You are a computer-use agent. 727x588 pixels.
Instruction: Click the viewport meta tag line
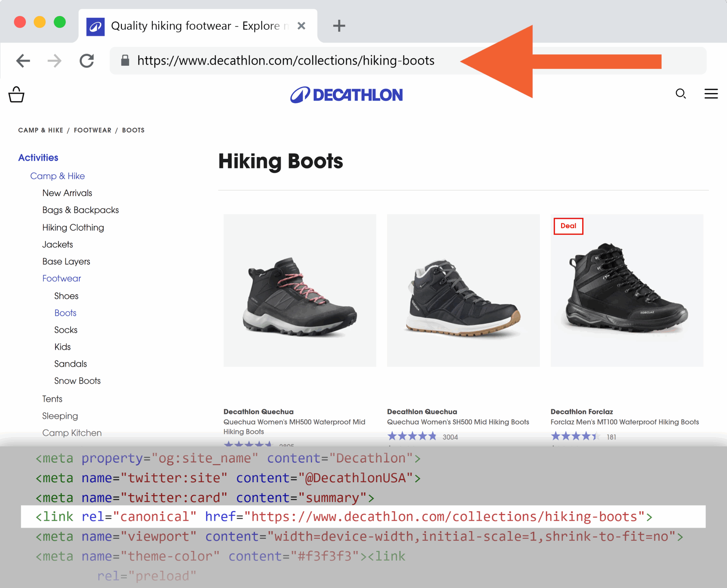pos(359,537)
